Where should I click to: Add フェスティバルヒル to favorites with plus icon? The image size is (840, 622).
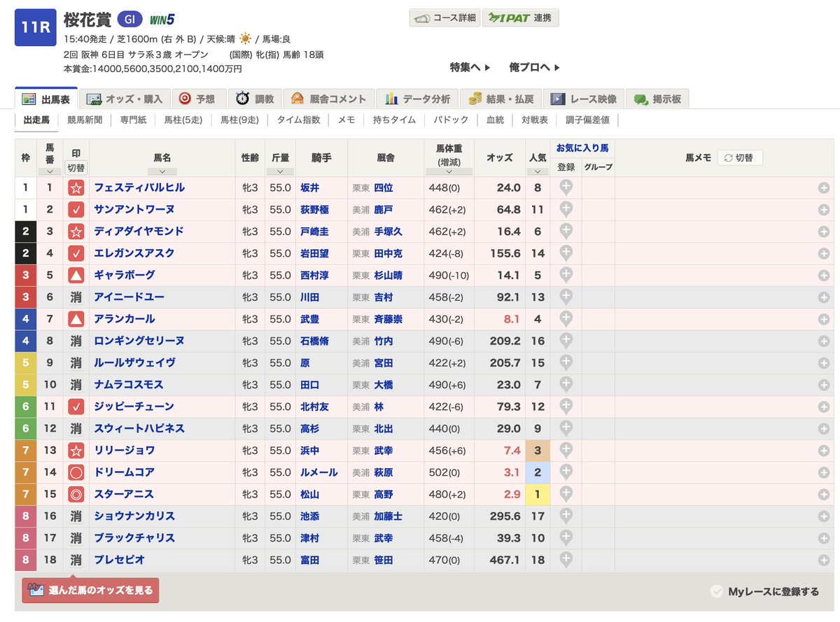tap(566, 188)
